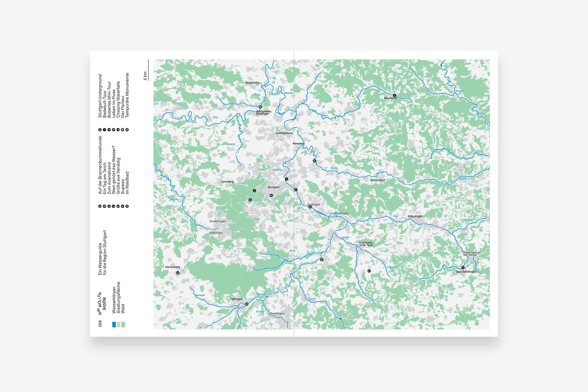
Task: Click the B marker beside Tübingen
Action: (247, 304)
